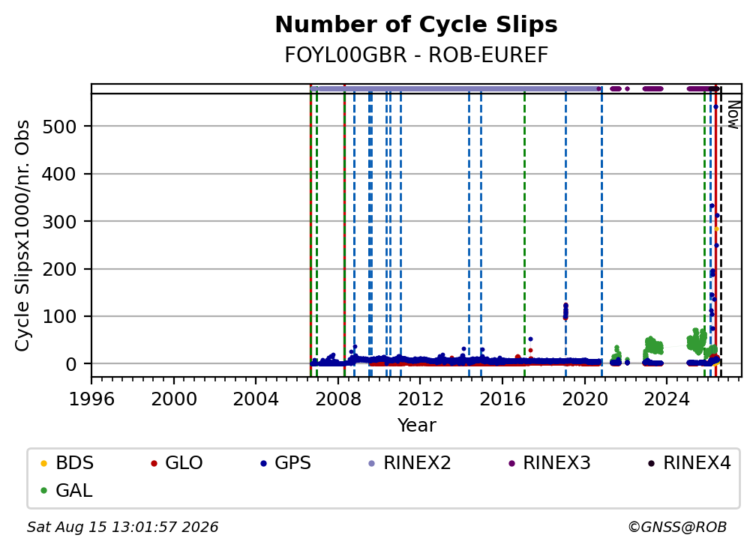Click the GAL green legend marker

pyautogui.click(x=43, y=491)
